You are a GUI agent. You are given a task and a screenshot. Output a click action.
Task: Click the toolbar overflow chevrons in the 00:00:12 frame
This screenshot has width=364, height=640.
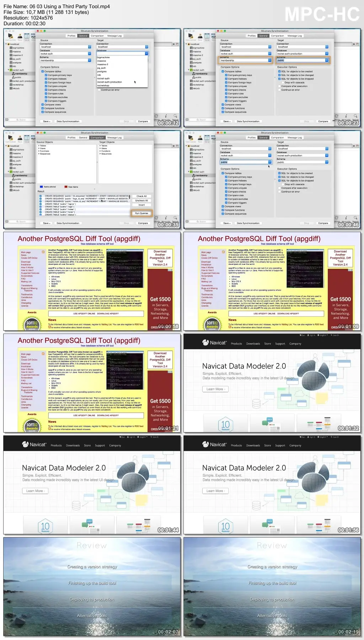173,44
